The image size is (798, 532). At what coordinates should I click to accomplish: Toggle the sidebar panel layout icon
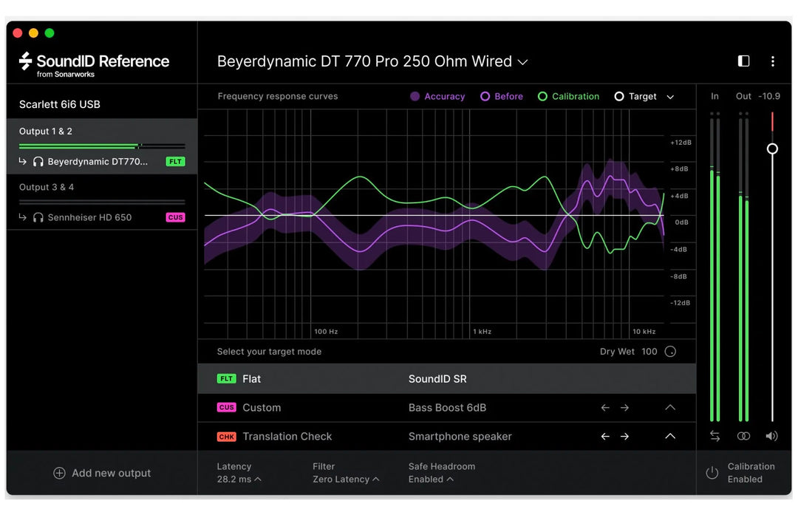click(743, 61)
